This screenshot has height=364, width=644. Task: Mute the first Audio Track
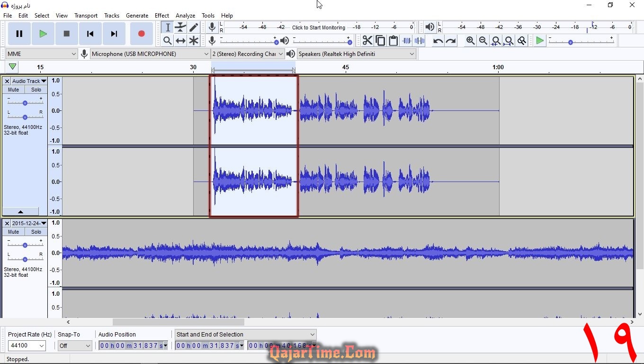[x=14, y=90]
